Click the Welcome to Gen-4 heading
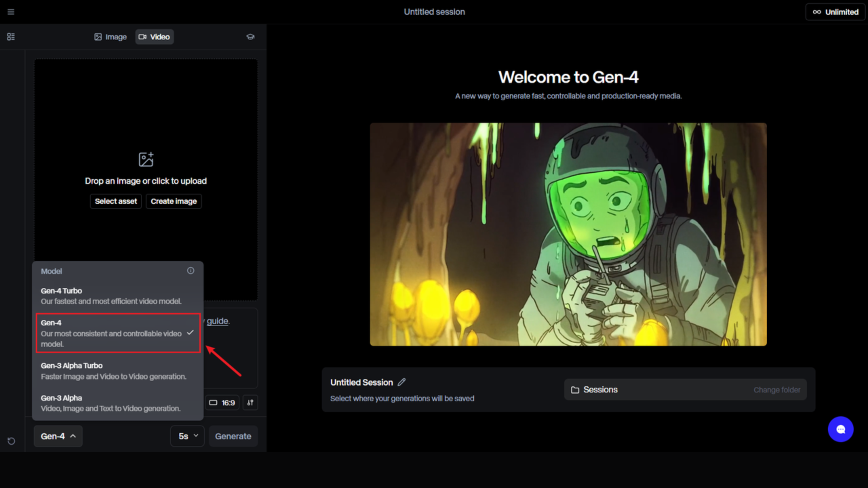 568,77
